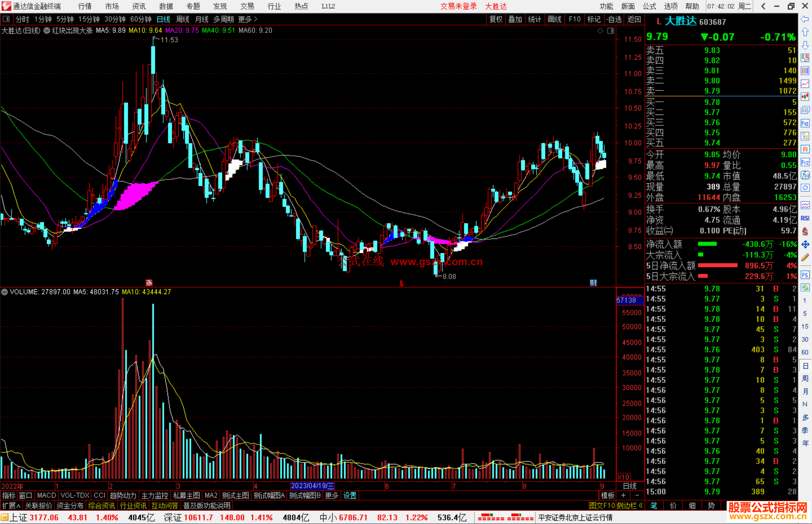This screenshot has width=812, height=524.
Task: Click the diamond icon at chart top-right
Action: (x=600, y=31)
